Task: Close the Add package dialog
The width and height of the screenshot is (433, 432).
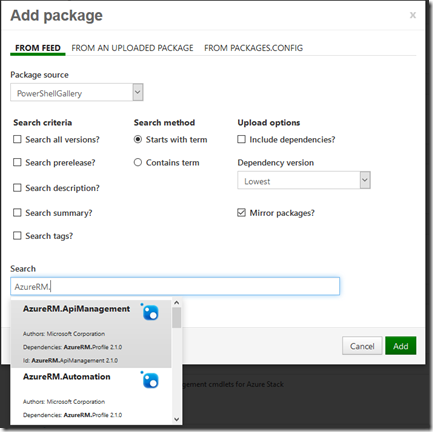Action: pos(413,15)
